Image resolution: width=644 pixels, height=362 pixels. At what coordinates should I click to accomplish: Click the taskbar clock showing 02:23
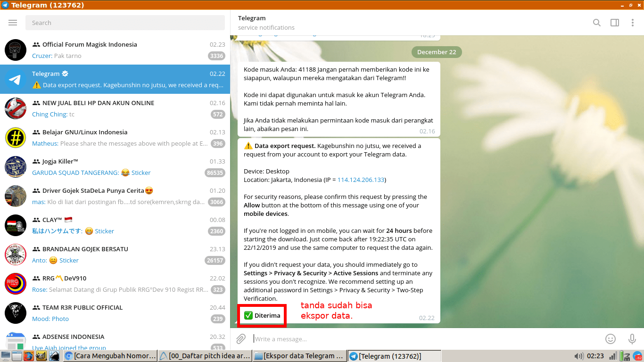click(595, 356)
